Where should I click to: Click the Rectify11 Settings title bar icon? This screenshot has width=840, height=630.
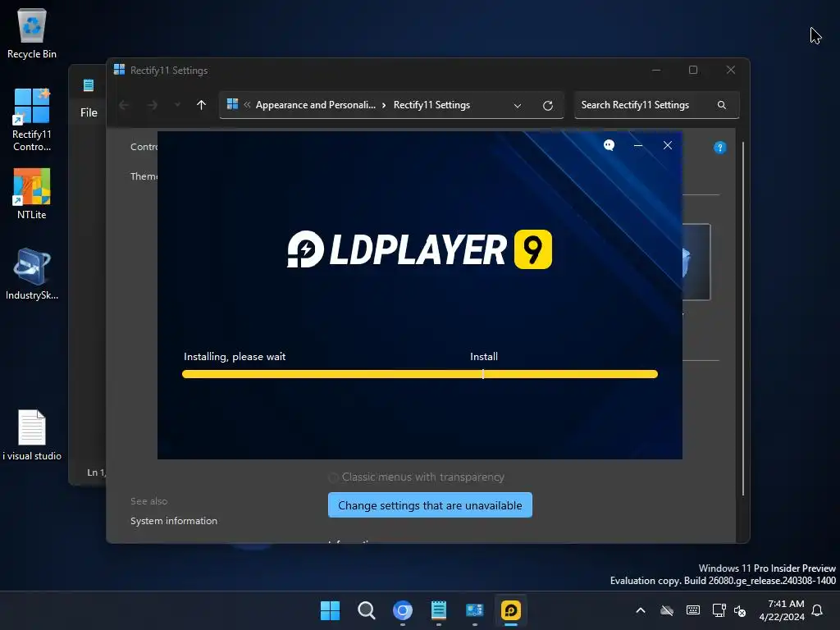pyautogui.click(x=119, y=70)
